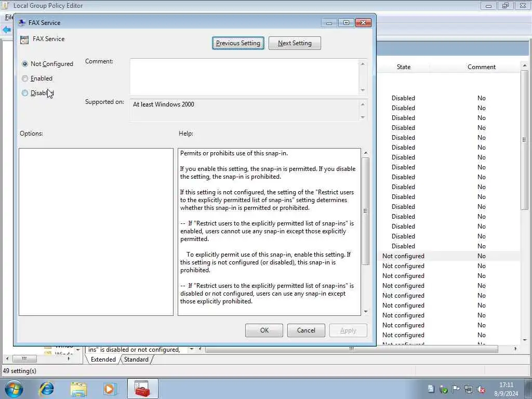Click the green shield tray icon
The width and height of the screenshot is (532, 399).
(444, 389)
